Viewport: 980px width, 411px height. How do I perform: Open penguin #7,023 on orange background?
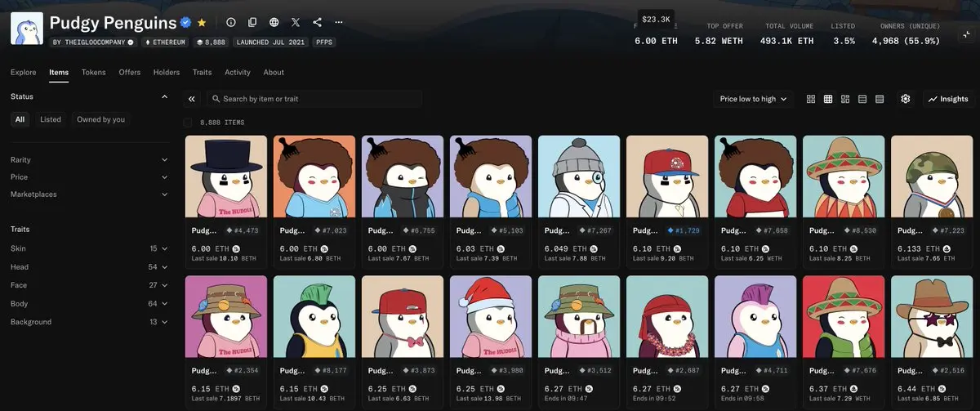coord(314,202)
